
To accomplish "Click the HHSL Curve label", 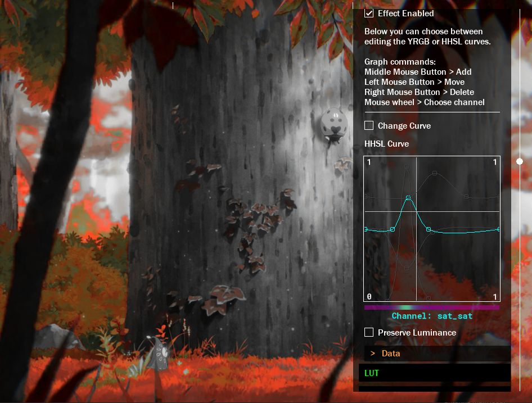I will coord(386,144).
